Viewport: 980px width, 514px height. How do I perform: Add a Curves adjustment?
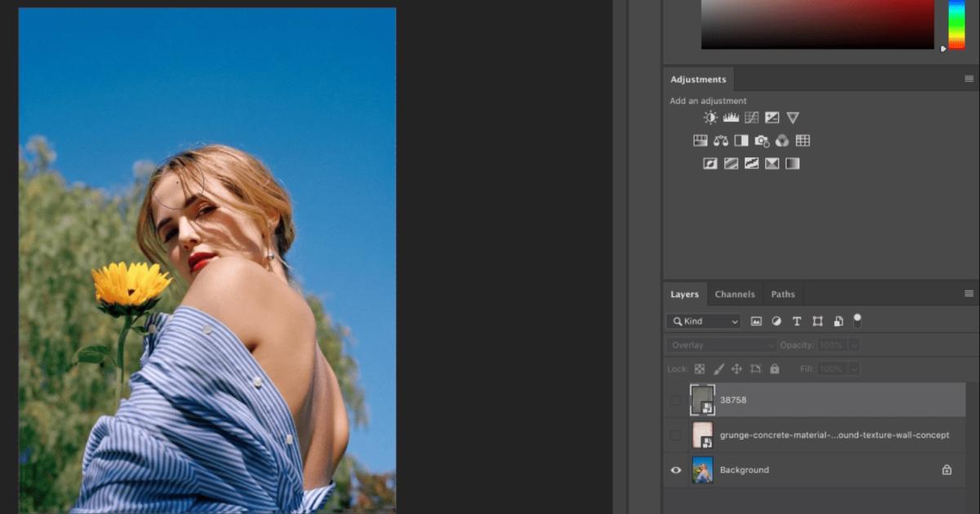(x=752, y=117)
